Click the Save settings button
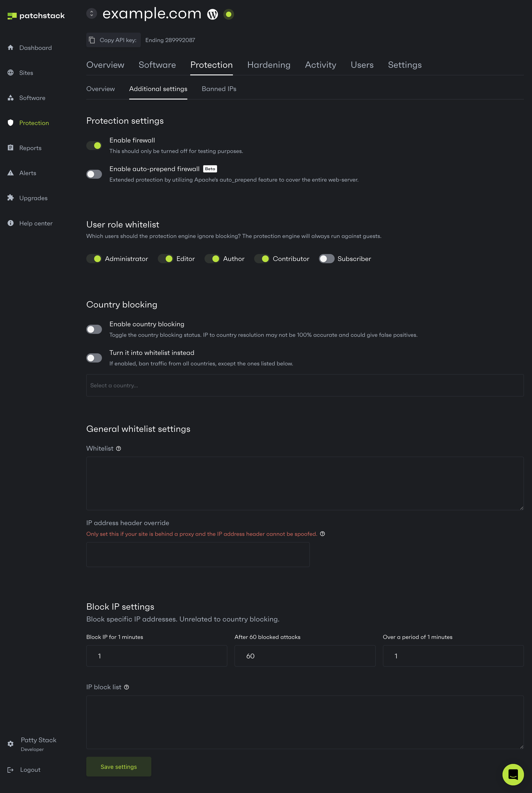 click(x=119, y=767)
